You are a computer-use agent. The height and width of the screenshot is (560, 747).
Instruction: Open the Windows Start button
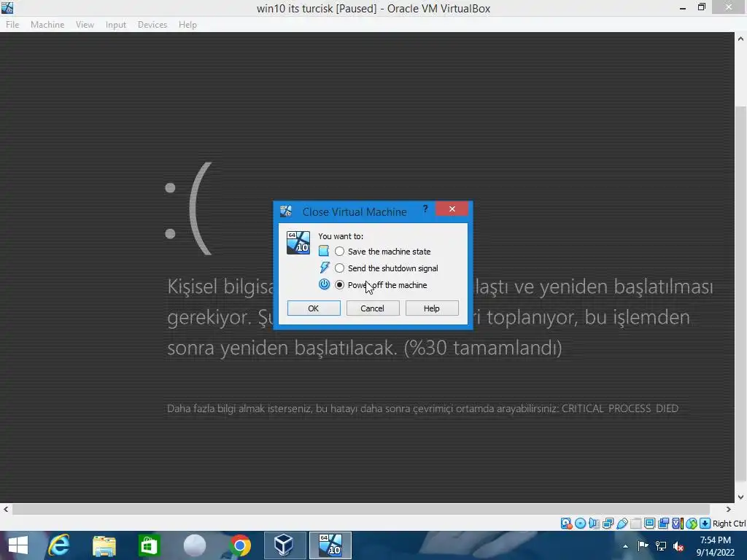(18, 545)
